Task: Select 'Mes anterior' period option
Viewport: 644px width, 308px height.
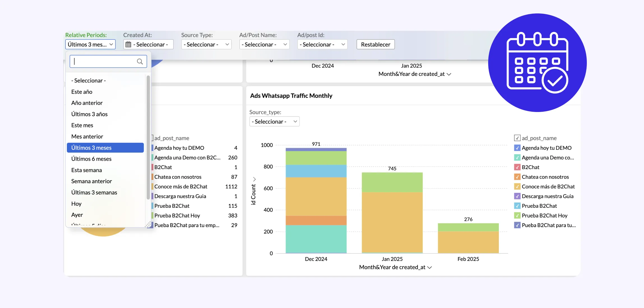Action: (105, 137)
